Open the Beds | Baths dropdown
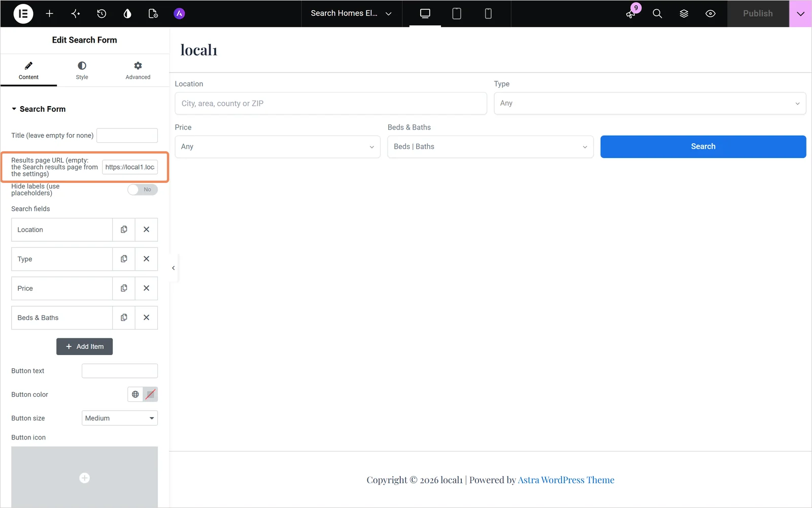Viewport: 812px width, 508px height. tap(490, 147)
